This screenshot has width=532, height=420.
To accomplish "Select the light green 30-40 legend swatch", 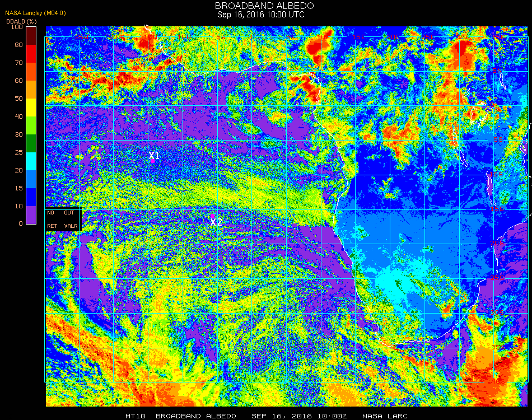I will click(x=31, y=125).
